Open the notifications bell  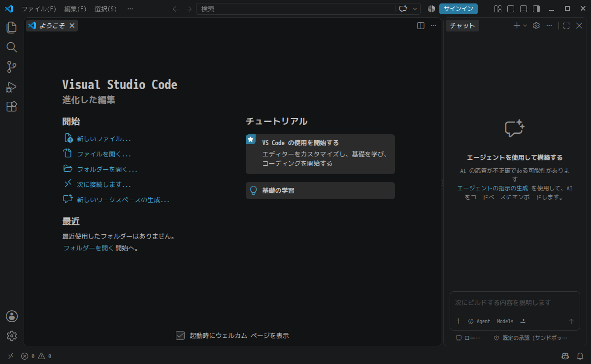pyautogui.click(x=580, y=356)
